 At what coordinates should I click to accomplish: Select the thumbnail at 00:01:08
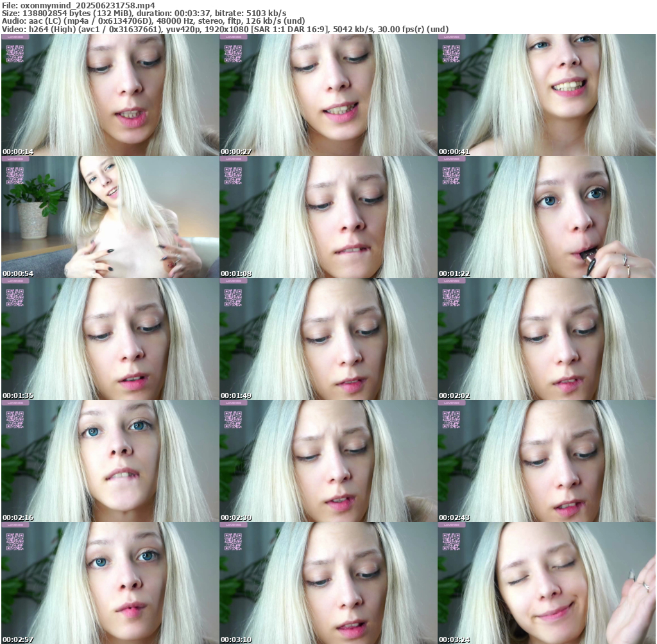[328, 216]
